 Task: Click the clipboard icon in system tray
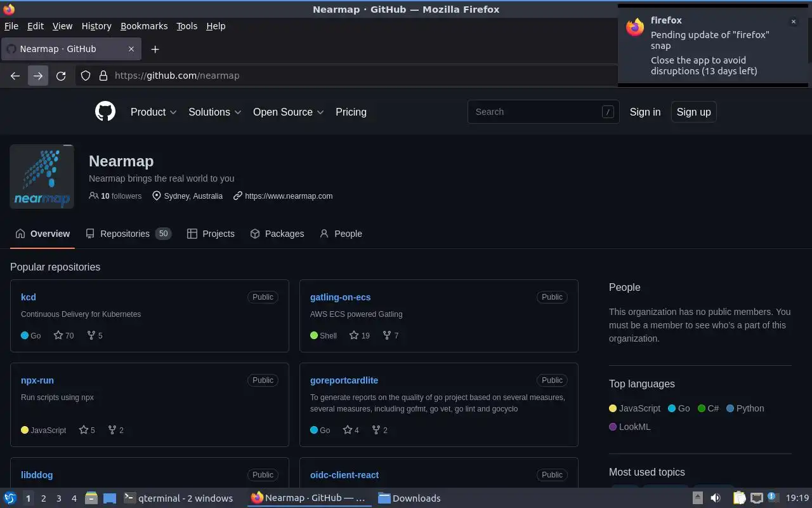pos(739,498)
